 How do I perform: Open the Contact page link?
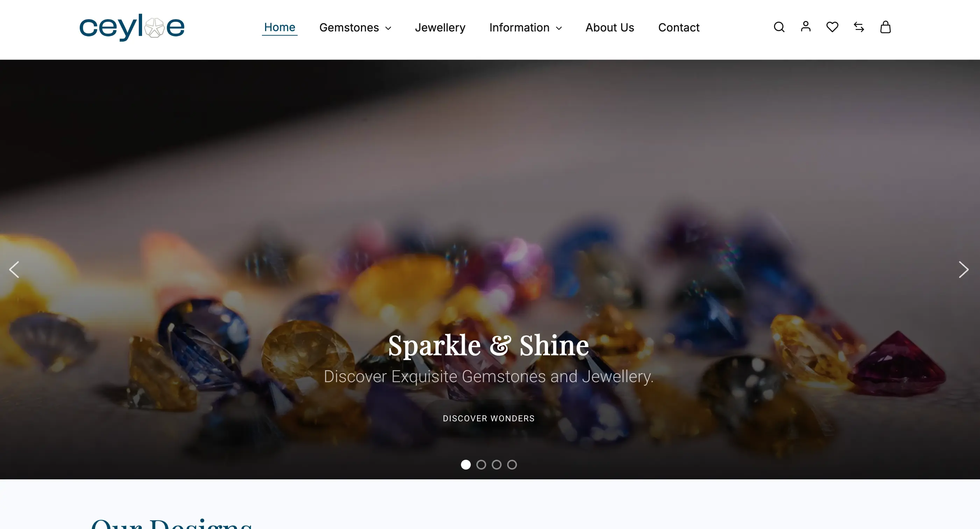pyautogui.click(x=679, y=27)
